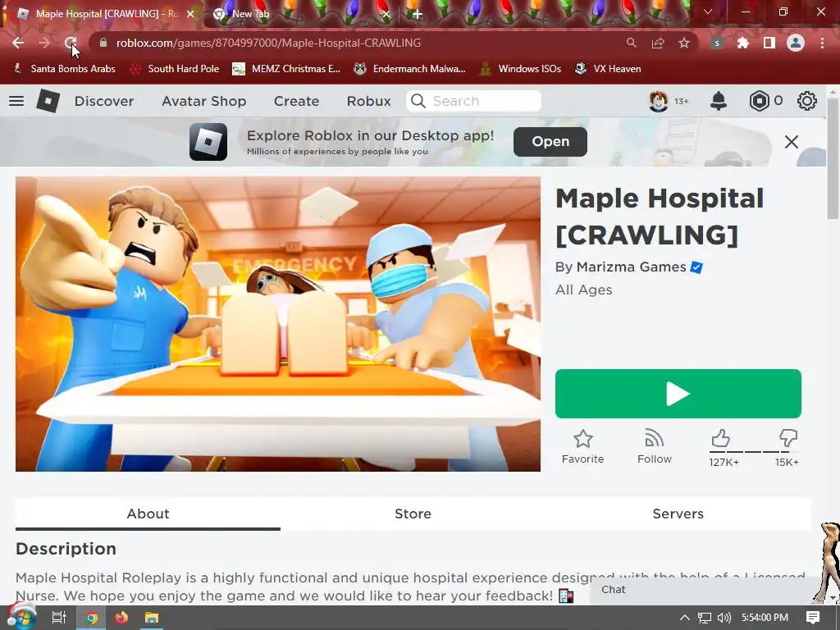This screenshot has width=840, height=630.
Task: Favorite this experience
Action: coord(583,447)
